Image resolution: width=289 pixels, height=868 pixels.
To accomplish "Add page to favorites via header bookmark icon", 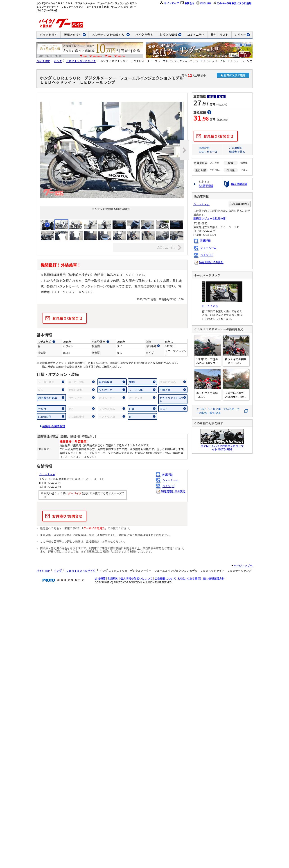I will pos(214,3).
